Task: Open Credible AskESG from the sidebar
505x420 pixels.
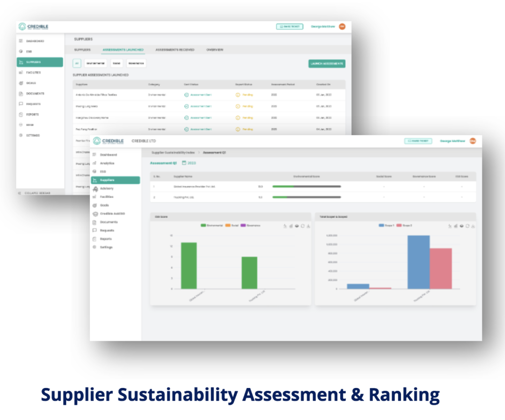Action: click(x=112, y=213)
